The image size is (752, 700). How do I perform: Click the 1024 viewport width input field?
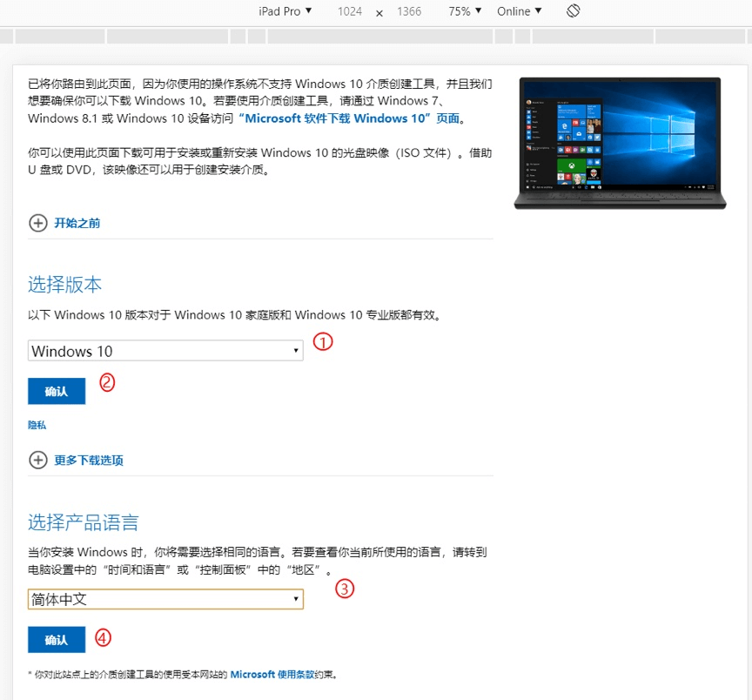click(351, 12)
